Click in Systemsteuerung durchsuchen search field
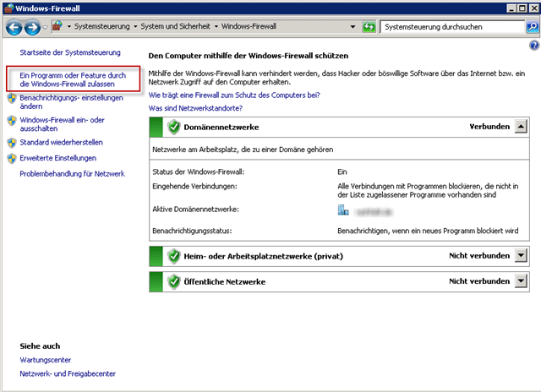The image size is (541, 392). click(452, 27)
